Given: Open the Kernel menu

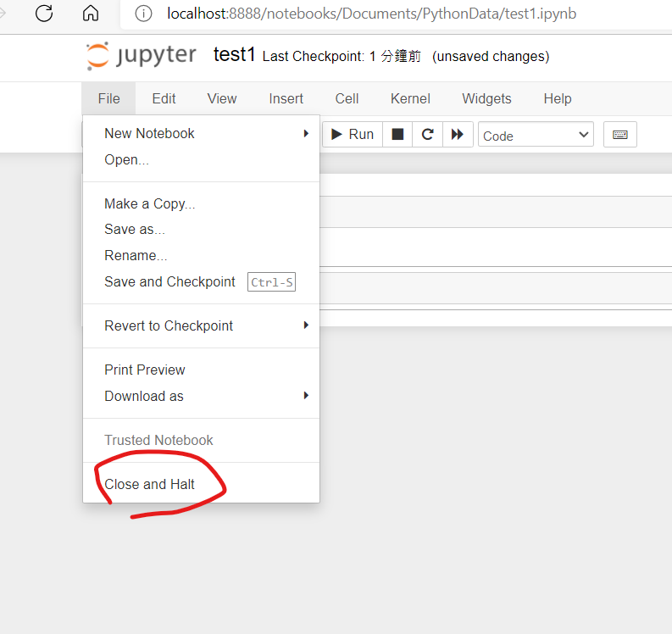Looking at the screenshot, I should coord(410,98).
